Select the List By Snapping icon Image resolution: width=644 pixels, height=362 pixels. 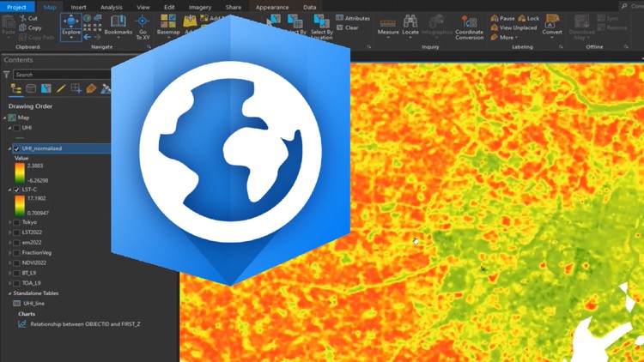pos(76,88)
